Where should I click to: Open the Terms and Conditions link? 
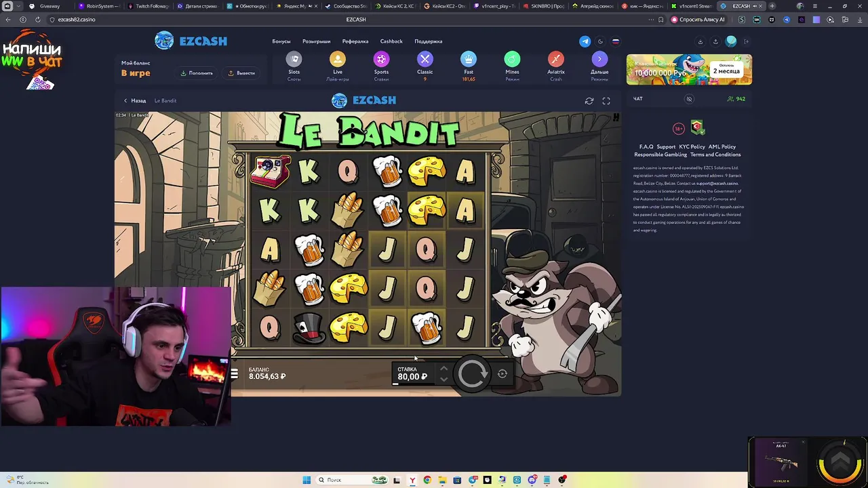pyautogui.click(x=715, y=155)
